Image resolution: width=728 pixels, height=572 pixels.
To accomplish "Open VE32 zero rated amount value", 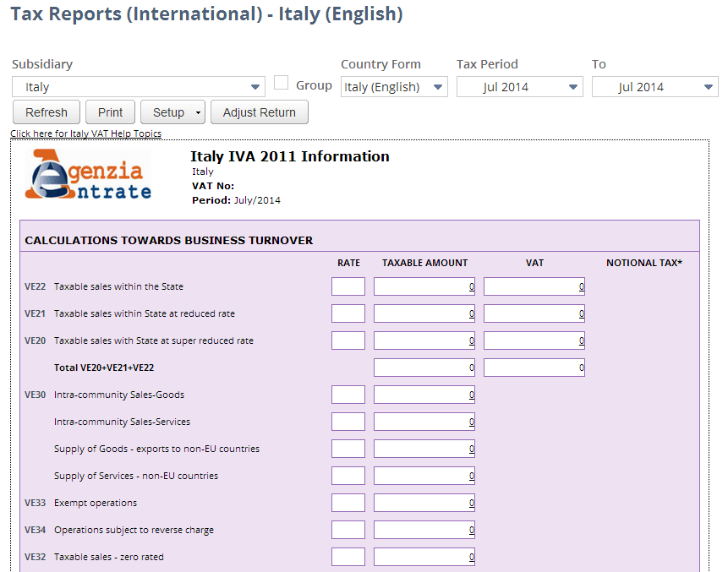I will coord(471,557).
